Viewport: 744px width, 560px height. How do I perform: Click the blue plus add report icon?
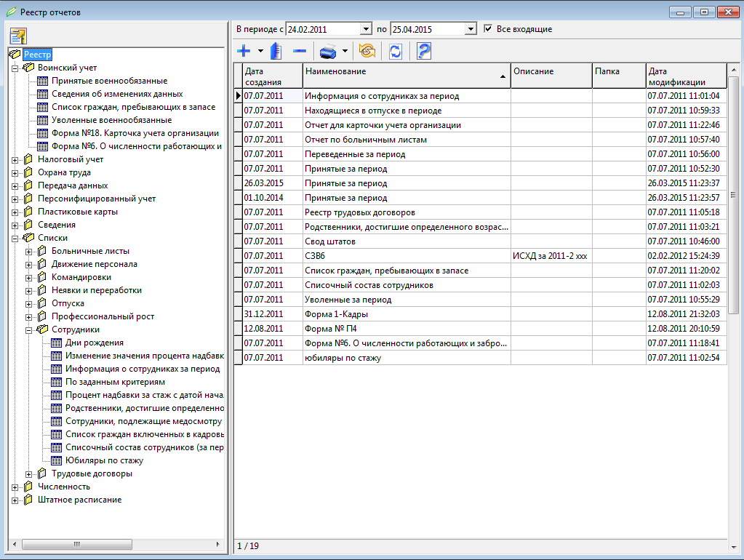click(x=244, y=51)
